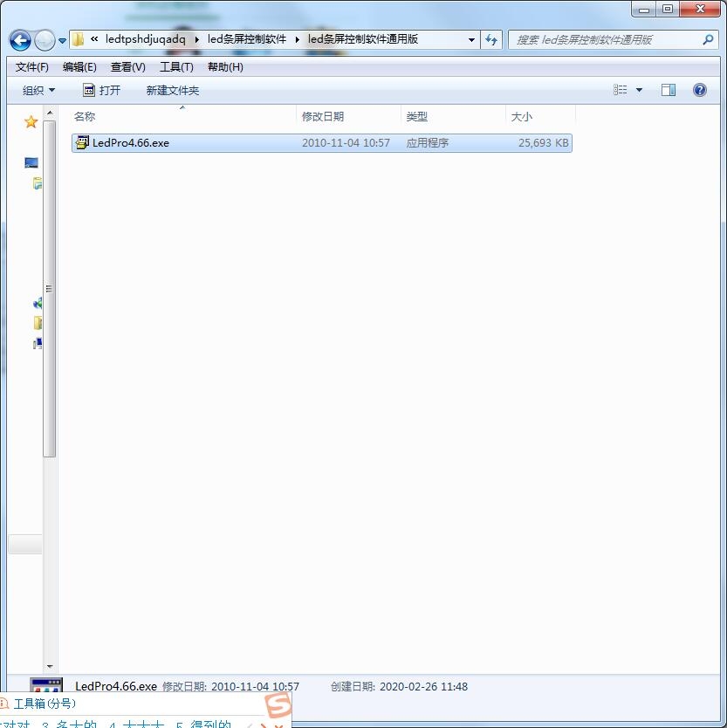Open Favorites star in navigation pane
727x728 pixels.
(x=31, y=122)
